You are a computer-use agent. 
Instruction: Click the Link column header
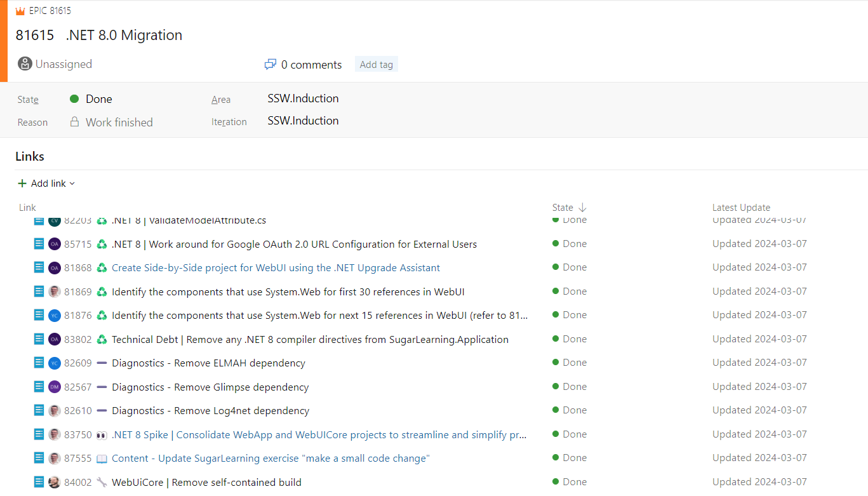27,208
